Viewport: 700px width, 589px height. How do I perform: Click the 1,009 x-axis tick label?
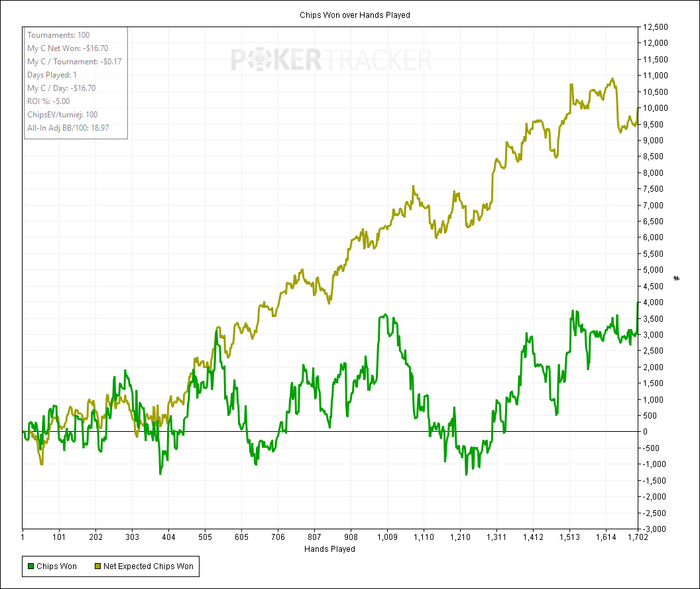[x=387, y=537]
